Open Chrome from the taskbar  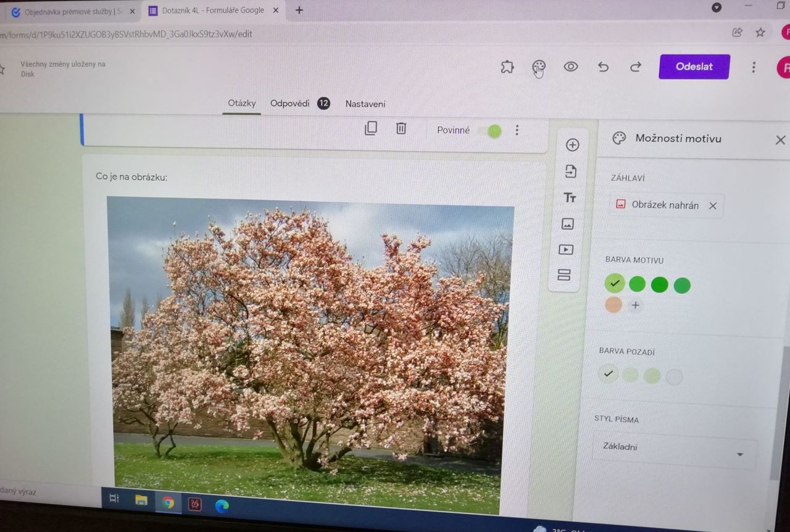(168, 502)
